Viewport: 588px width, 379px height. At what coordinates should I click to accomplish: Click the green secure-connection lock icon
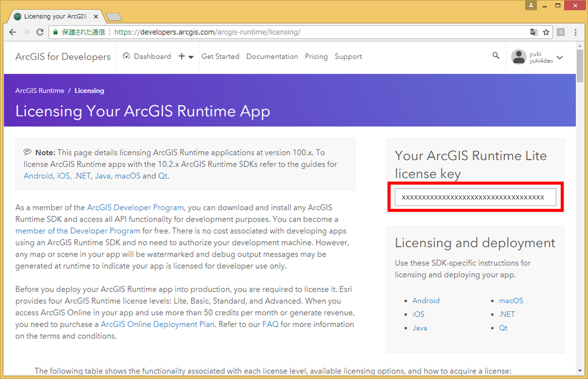tap(56, 32)
